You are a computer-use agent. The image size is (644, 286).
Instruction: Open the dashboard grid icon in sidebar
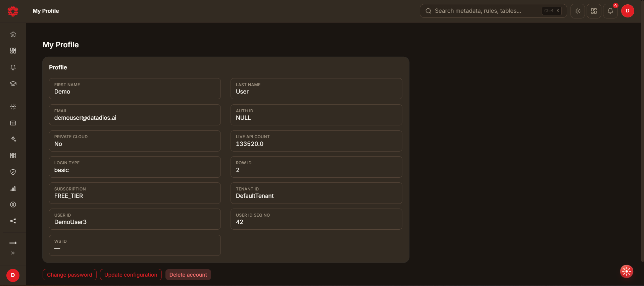tap(13, 51)
